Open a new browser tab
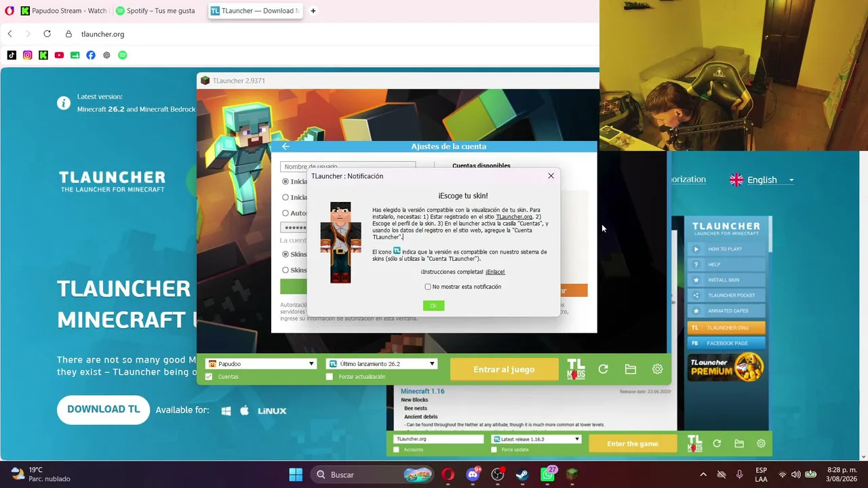Image resolution: width=868 pixels, height=488 pixels. pyautogui.click(x=313, y=11)
